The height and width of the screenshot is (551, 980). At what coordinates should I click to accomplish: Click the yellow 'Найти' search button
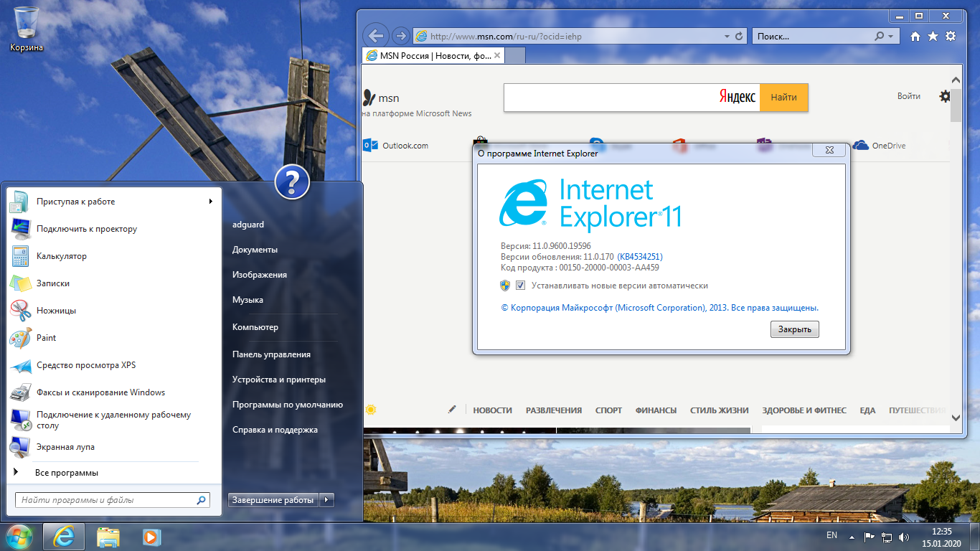(783, 98)
